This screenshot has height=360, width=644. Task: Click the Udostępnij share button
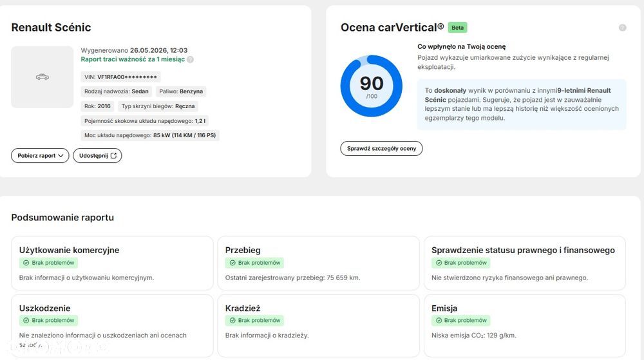tap(97, 156)
